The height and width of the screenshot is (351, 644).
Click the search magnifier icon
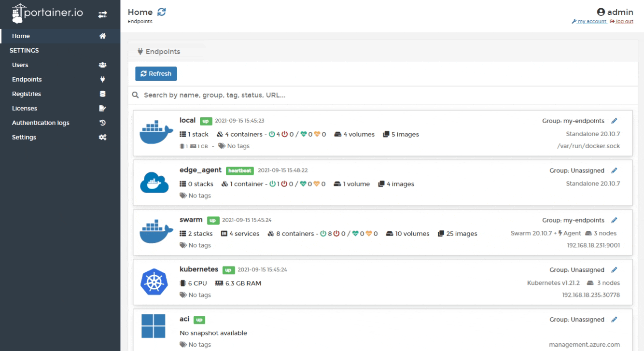click(x=136, y=95)
